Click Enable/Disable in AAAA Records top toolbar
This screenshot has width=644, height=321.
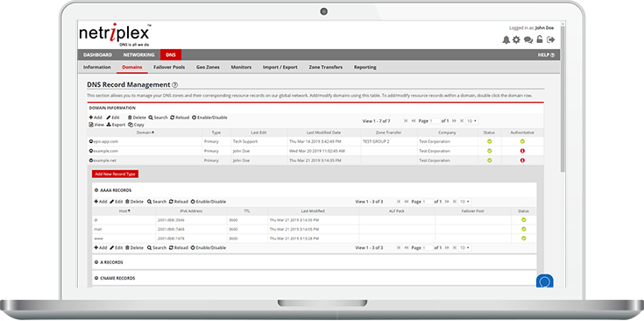click(x=209, y=202)
